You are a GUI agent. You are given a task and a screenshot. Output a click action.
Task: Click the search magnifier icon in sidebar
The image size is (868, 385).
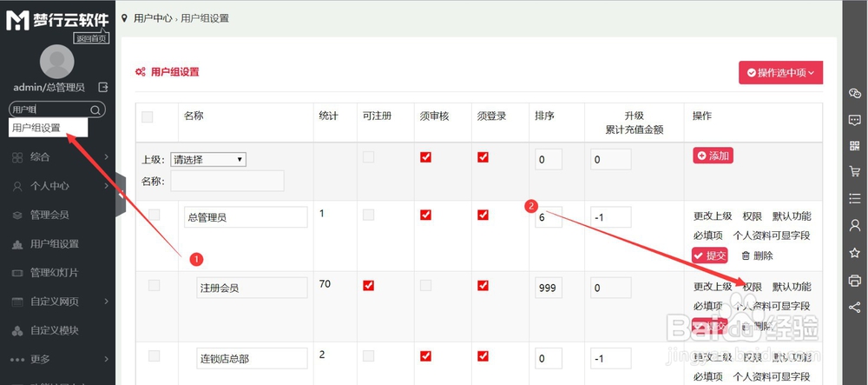[x=95, y=110]
